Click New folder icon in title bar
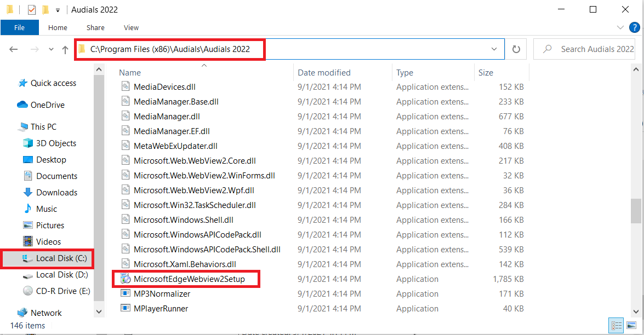 45,9
